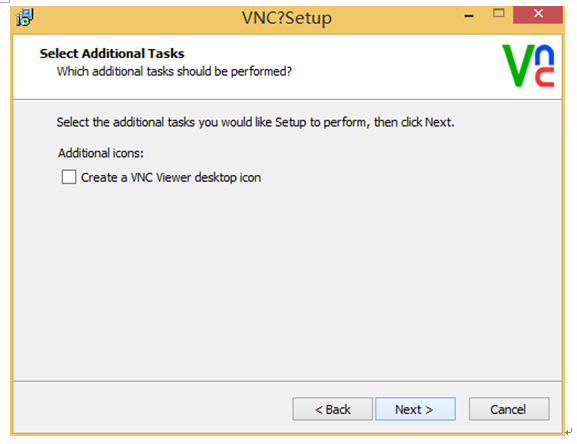Tick the VNC Viewer desktop icon checkbox
The height and width of the screenshot is (444, 577).
pyautogui.click(x=69, y=177)
